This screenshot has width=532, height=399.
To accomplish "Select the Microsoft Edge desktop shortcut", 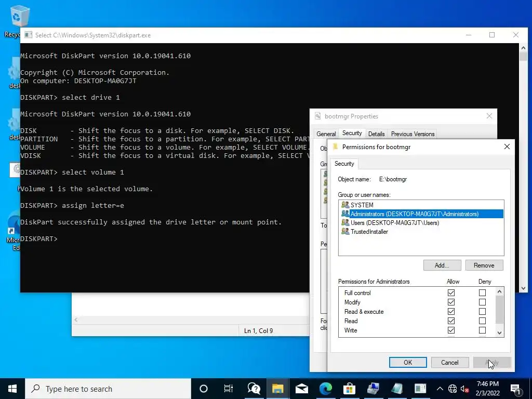I will tap(14, 232).
